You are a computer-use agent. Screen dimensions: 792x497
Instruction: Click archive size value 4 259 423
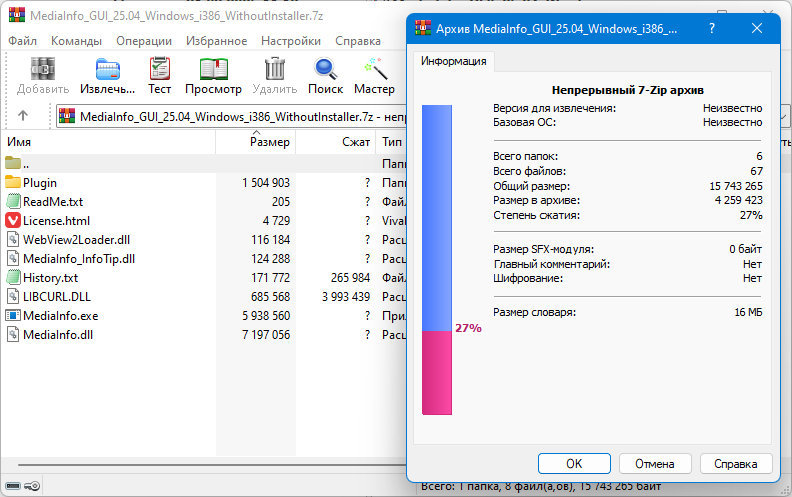point(738,200)
